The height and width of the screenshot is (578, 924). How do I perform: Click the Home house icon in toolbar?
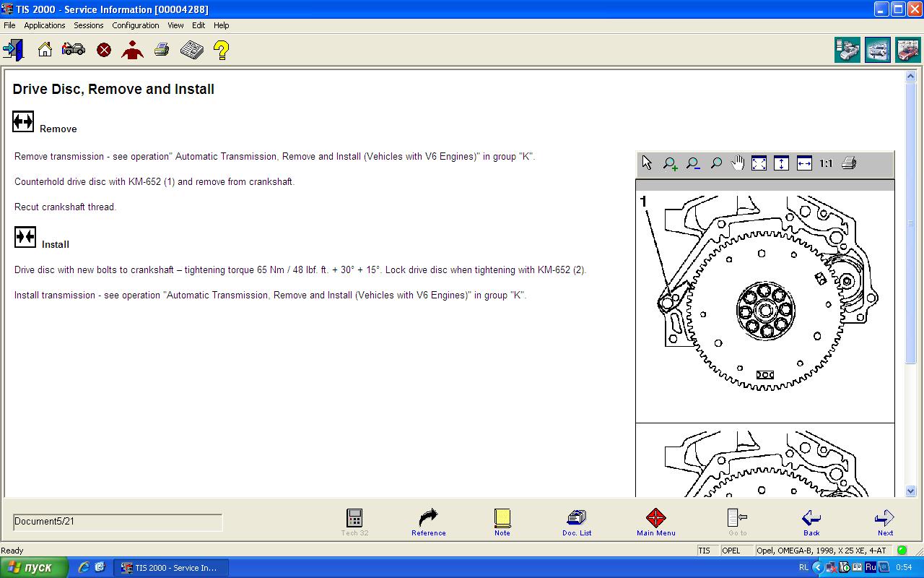(x=45, y=50)
